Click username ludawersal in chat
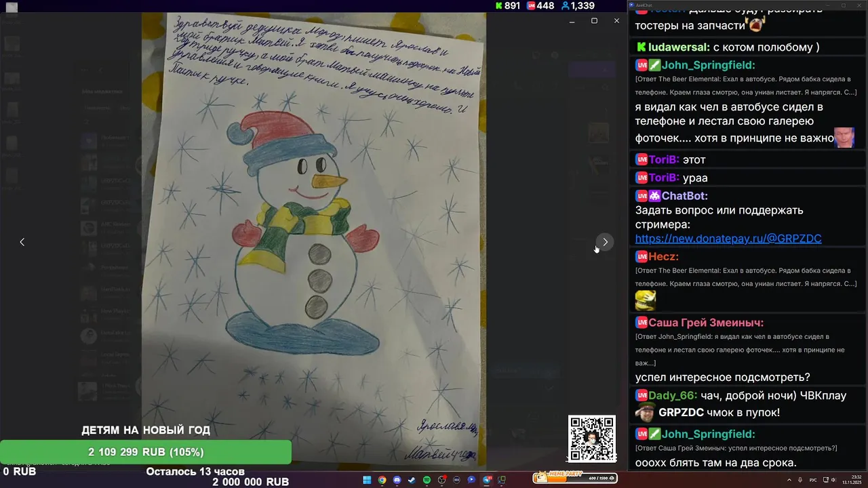Image resolution: width=868 pixels, height=488 pixels. point(679,47)
